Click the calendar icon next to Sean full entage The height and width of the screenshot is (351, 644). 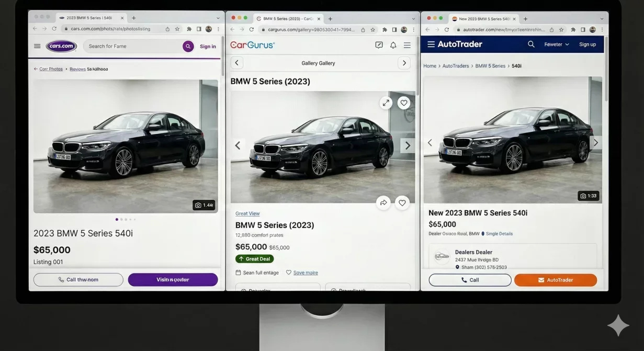[x=238, y=273]
